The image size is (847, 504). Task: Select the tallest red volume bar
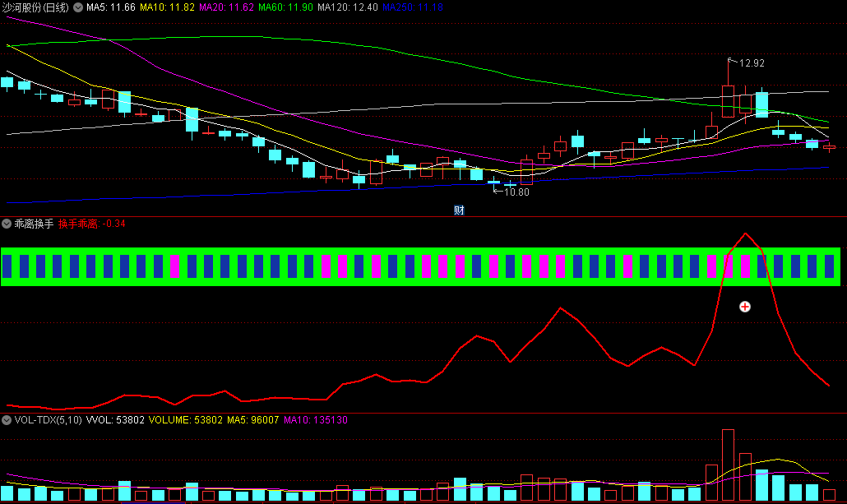pos(728,465)
